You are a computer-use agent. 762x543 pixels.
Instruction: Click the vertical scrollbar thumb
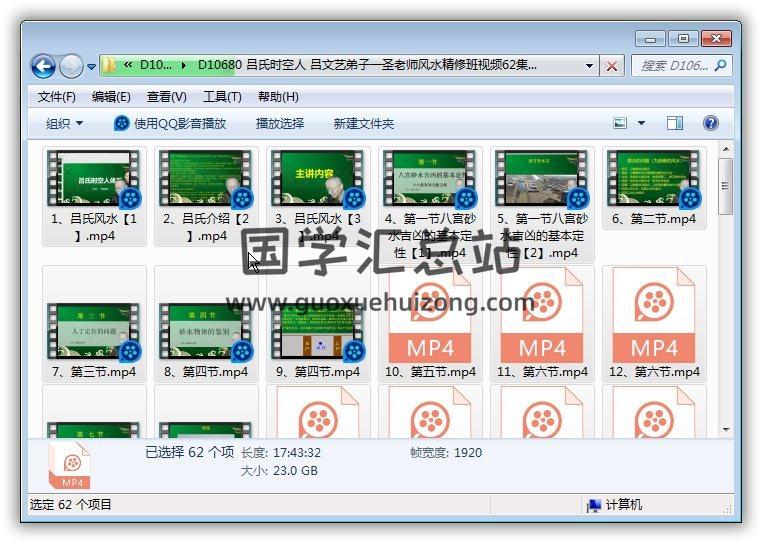[x=726, y=186]
